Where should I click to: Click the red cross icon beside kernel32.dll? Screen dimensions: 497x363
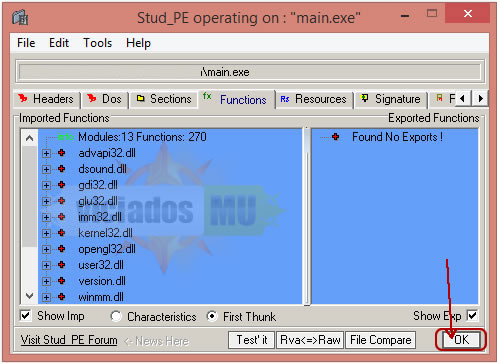(x=61, y=233)
